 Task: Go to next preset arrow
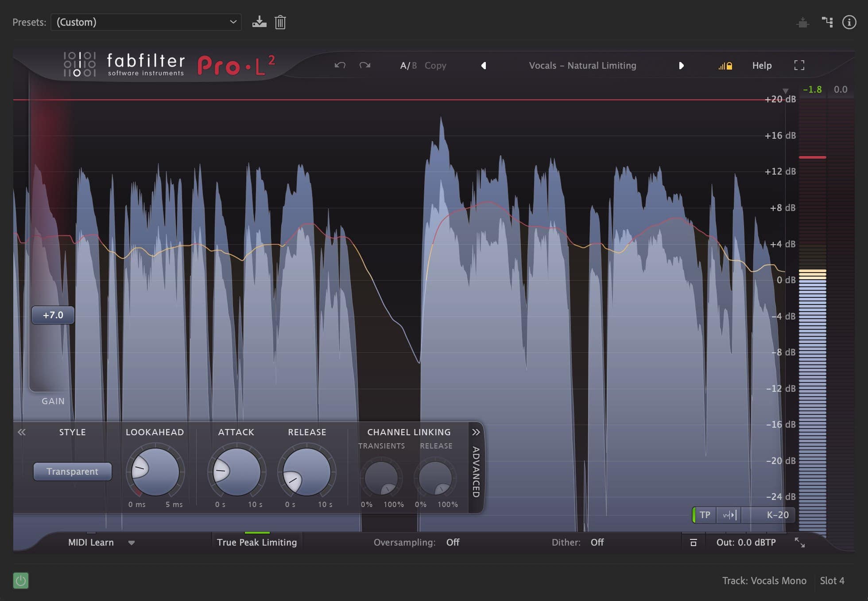[681, 66]
